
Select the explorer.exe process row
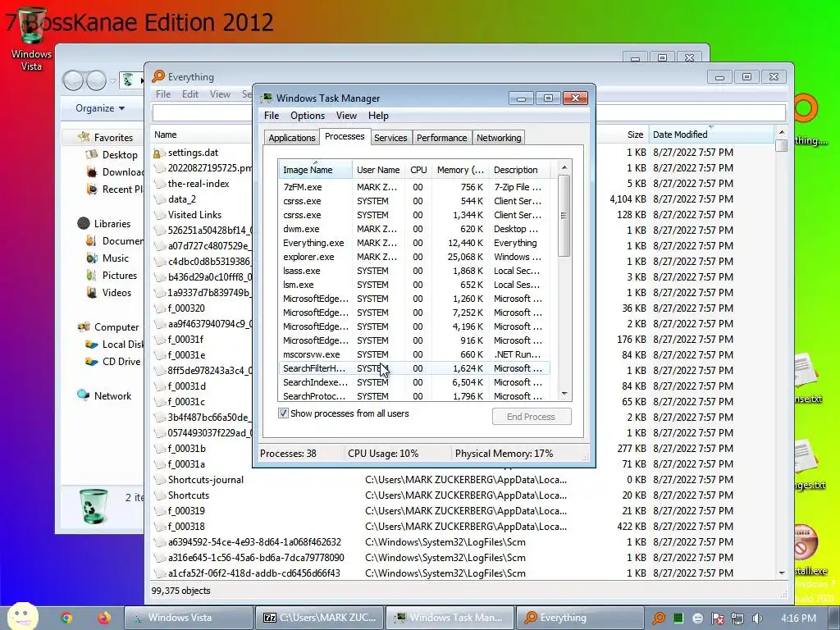point(413,257)
